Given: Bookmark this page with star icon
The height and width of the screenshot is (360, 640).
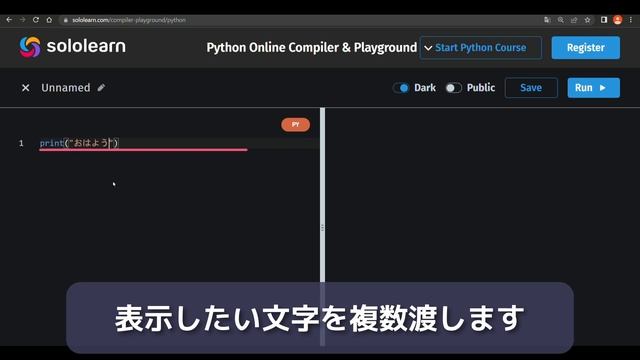Looking at the screenshot, I should pos(587,20).
